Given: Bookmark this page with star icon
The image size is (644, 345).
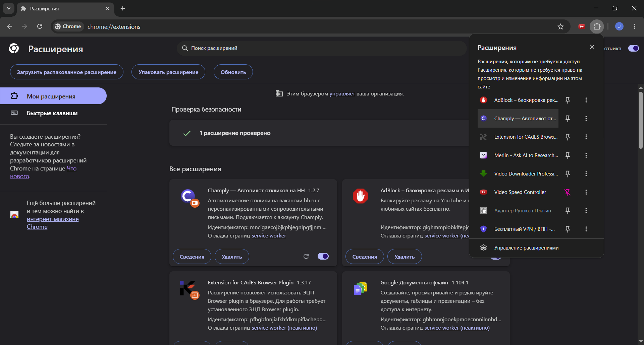Looking at the screenshot, I should coord(560,26).
